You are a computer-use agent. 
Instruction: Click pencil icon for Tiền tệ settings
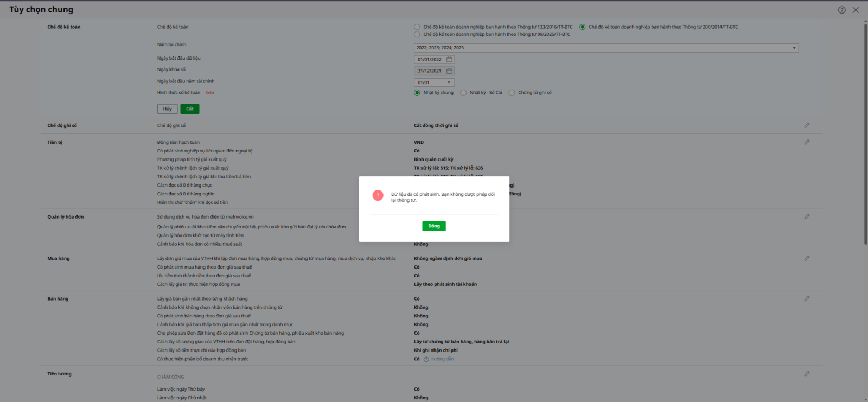pos(807,142)
